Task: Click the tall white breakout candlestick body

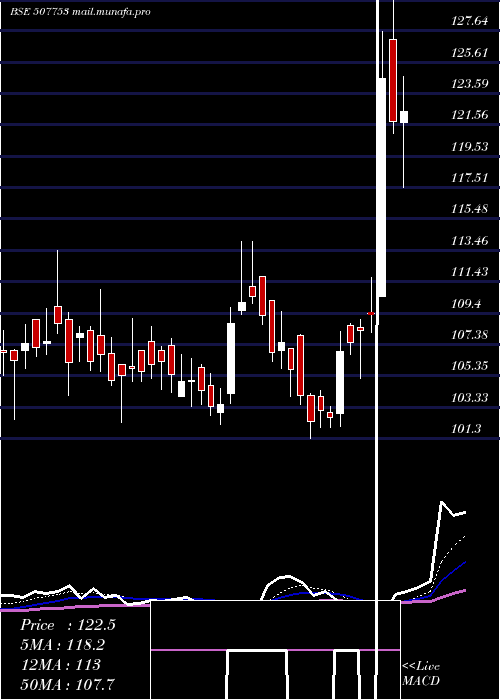Action: (382, 188)
